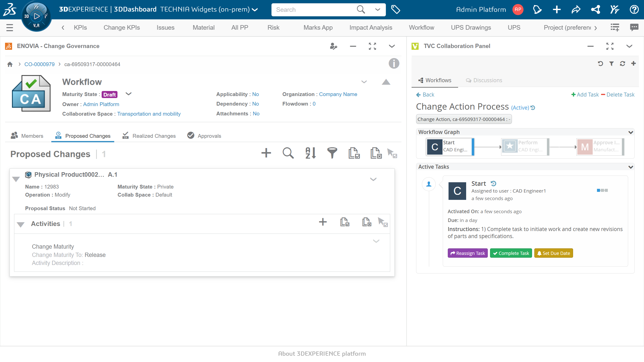The width and height of the screenshot is (644, 362).
Task: Toggle fullscreen for TVC Collaboration Panel
Action: 610,46
